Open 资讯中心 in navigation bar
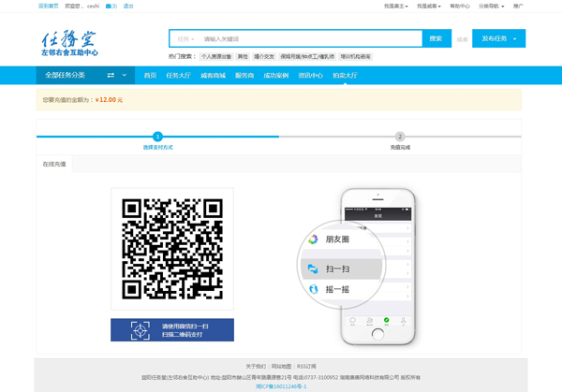This screenshot has height=392, width=562. [310, 75]
